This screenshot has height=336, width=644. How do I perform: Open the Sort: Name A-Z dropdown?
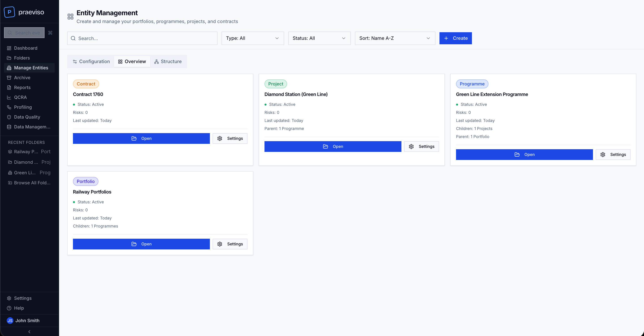click(395, 38)
